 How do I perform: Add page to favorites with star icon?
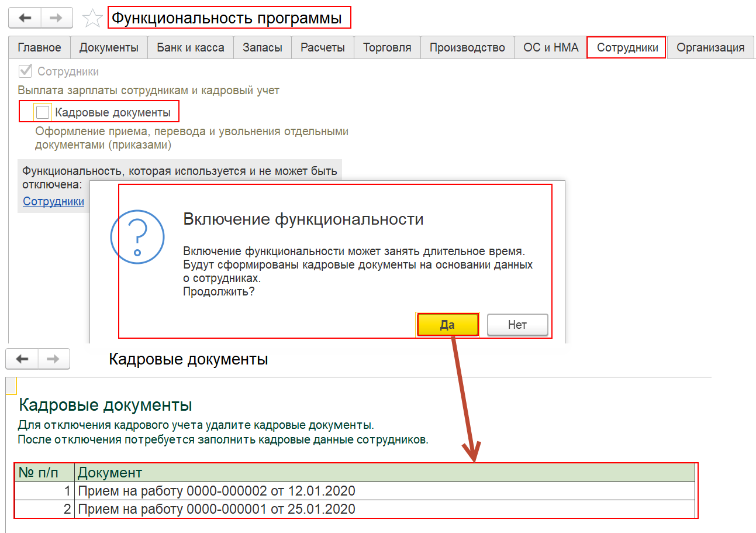click(92, 18)
